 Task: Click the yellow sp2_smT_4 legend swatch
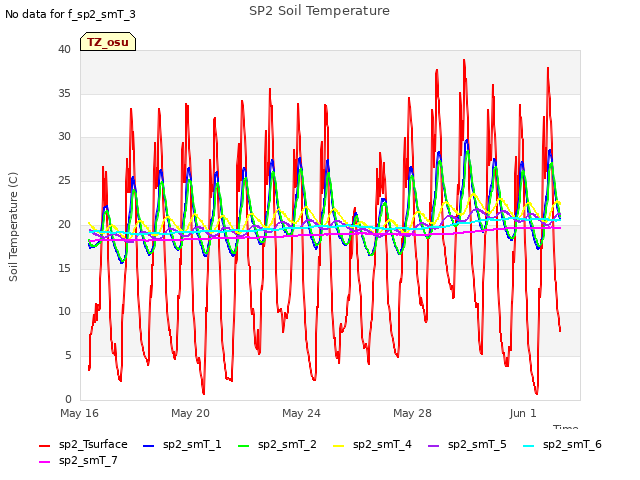coord(339,446)
